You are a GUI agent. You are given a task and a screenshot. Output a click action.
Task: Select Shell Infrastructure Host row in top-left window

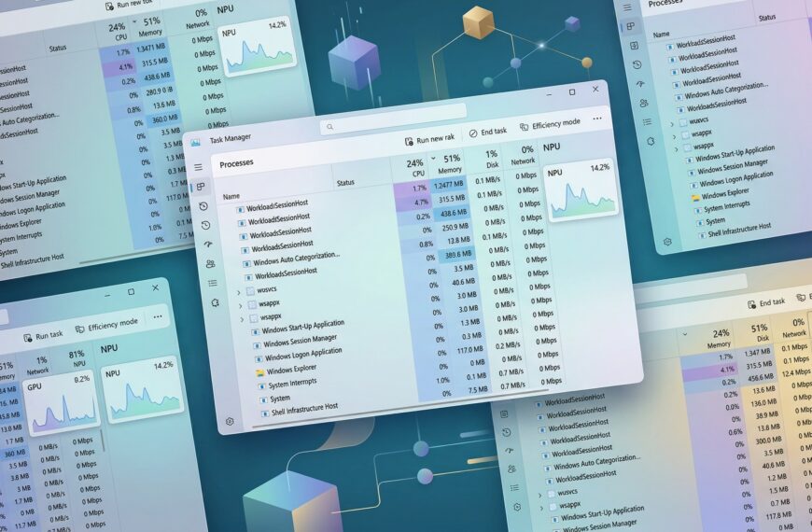(32, 260)
